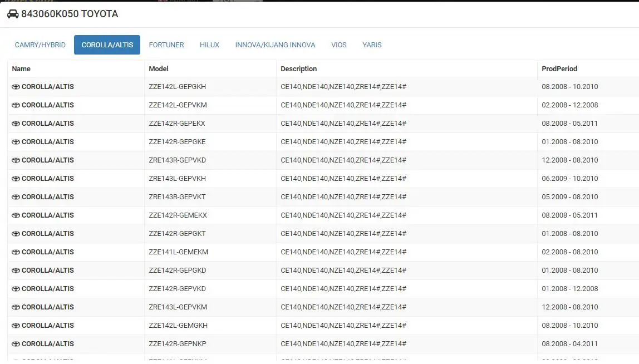Open the HILUX tab
639x364 pixels.
coord(209,45)
